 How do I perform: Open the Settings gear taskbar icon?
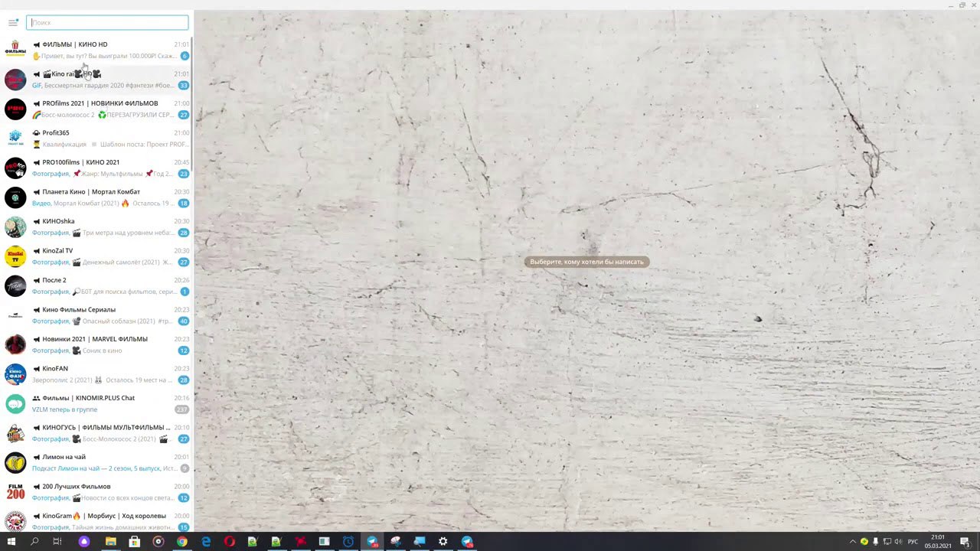point(443,542)
